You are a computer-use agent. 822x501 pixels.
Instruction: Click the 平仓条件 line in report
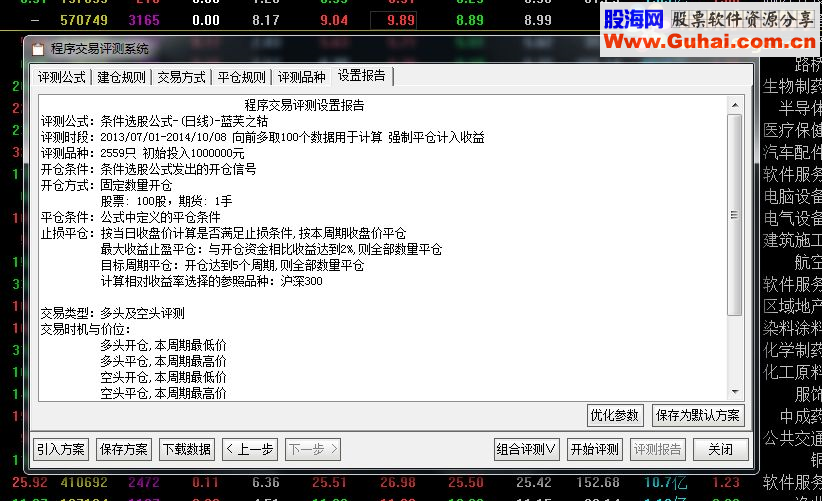pos(131,217)
